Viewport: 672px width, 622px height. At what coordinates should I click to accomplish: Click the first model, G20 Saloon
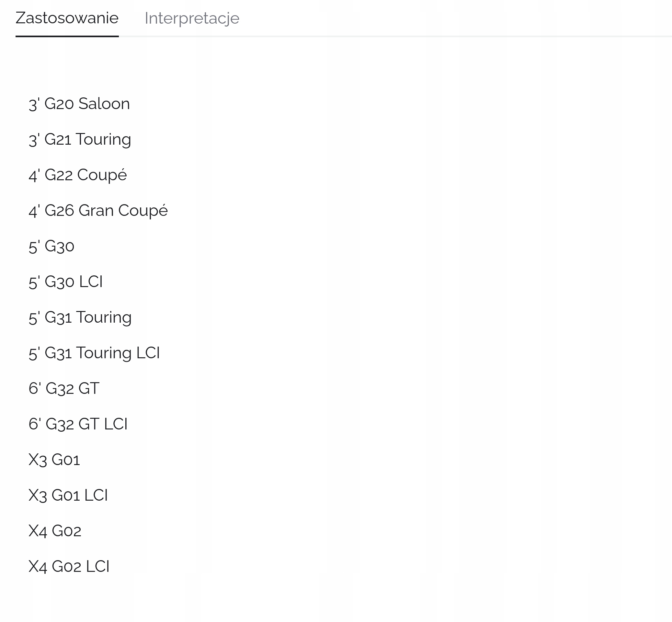tap(79, 104)
